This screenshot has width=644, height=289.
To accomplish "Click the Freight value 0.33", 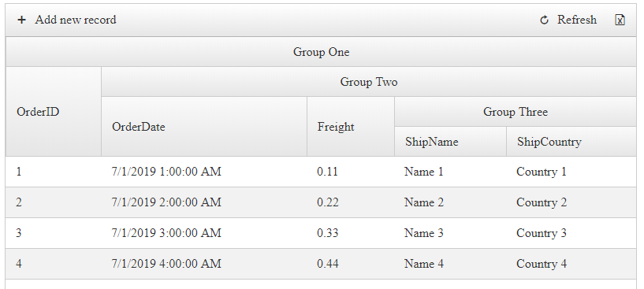I will click(x=351, y=233).
